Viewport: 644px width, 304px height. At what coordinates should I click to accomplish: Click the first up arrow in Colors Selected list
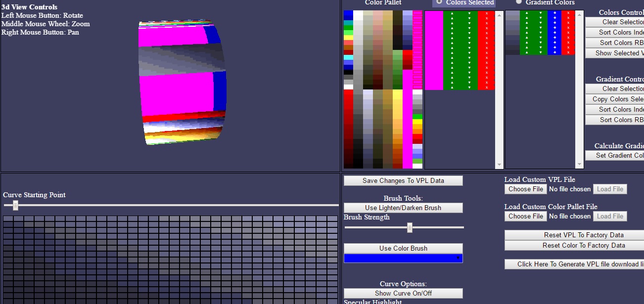(452, 13)
